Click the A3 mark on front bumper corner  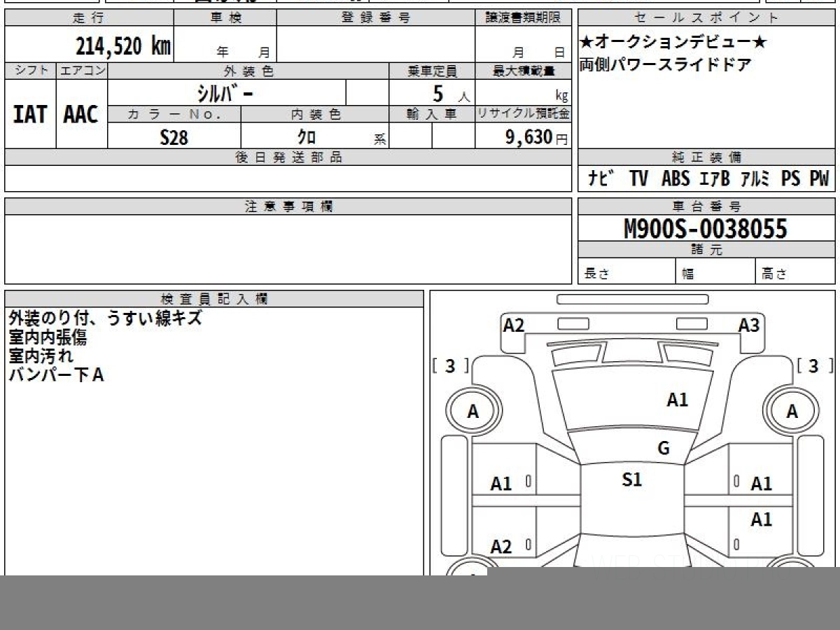tap(749, 325)
